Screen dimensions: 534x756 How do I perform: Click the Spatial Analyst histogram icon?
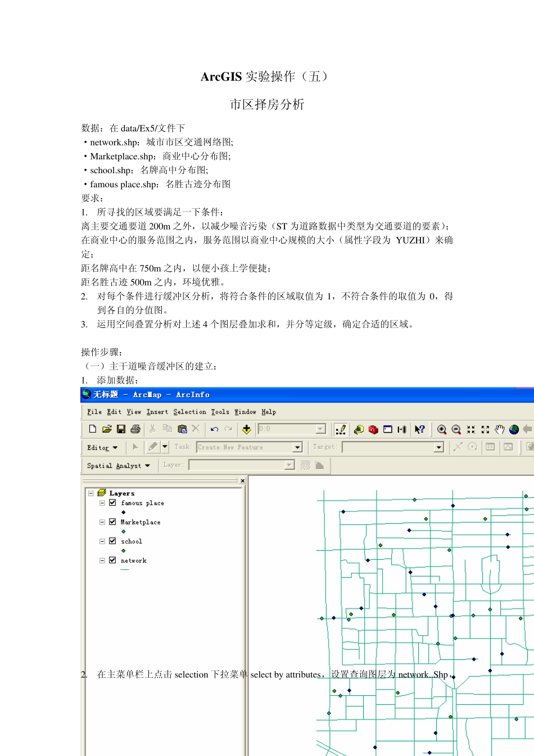point(320,465)
